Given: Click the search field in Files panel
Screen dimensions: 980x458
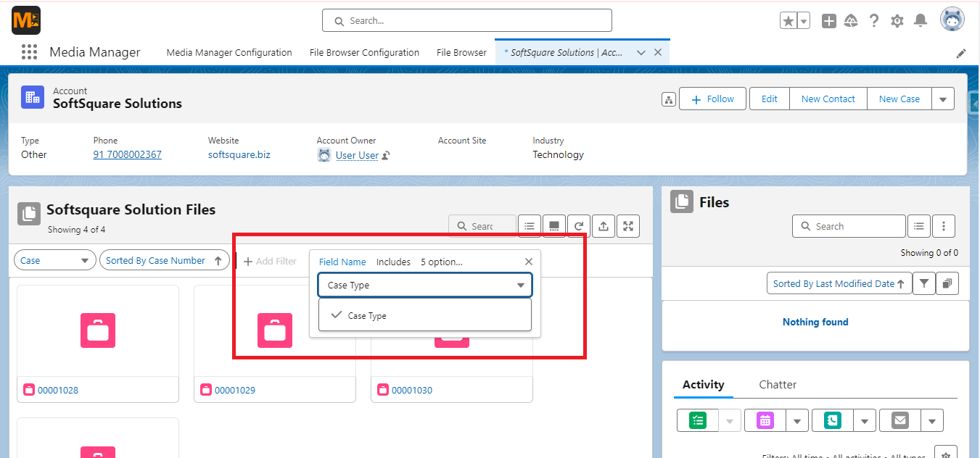Looking at the screenshot, I should 849,226.
